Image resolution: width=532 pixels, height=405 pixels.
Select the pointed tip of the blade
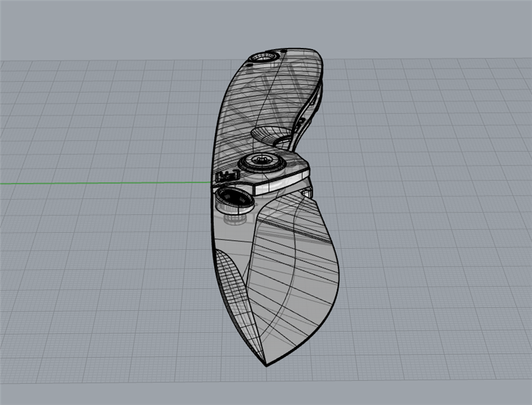tap(266, 364)
